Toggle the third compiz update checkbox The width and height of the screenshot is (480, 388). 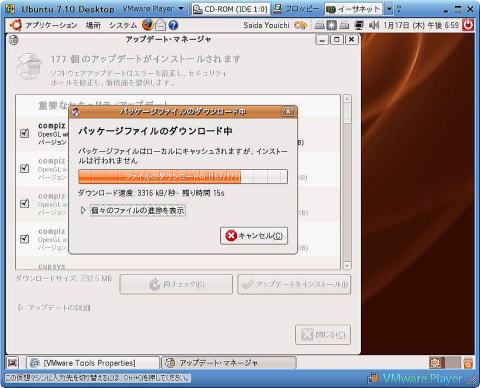coord(25,203)
